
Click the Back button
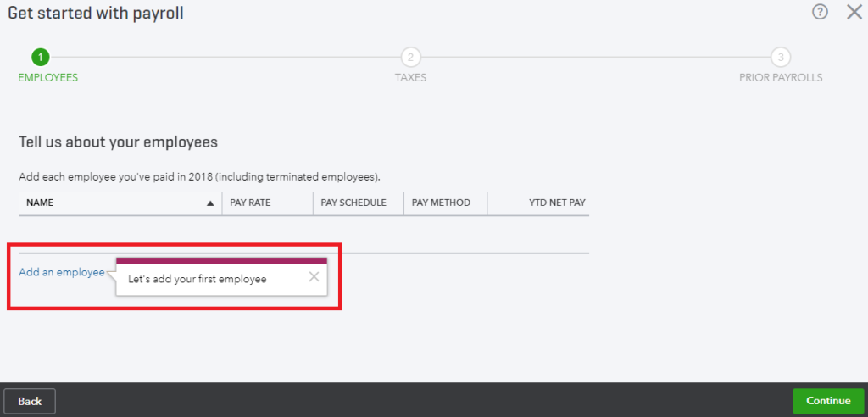(x=30, y=401)
